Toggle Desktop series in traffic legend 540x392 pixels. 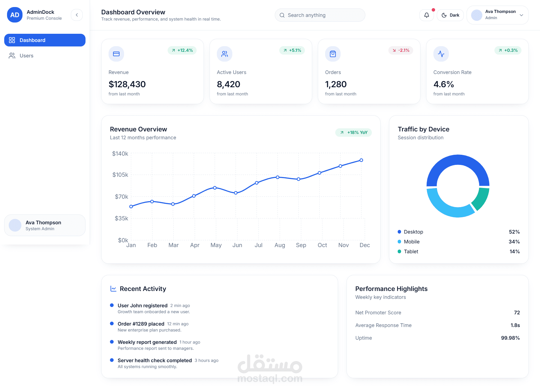413,232
